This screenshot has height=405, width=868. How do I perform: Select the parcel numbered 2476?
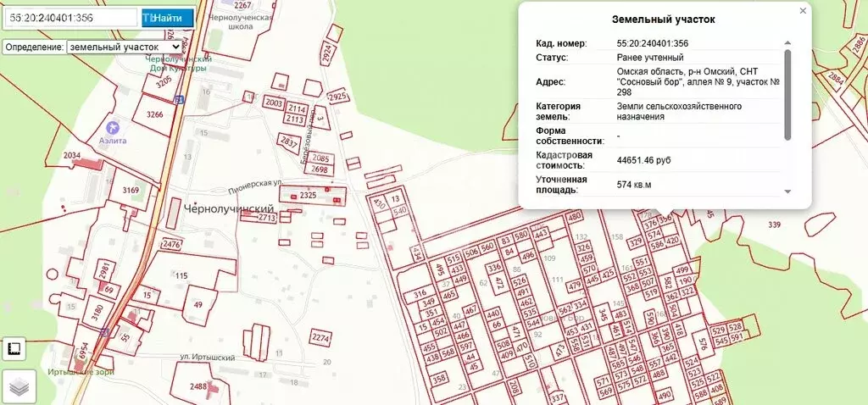point(172,245)
